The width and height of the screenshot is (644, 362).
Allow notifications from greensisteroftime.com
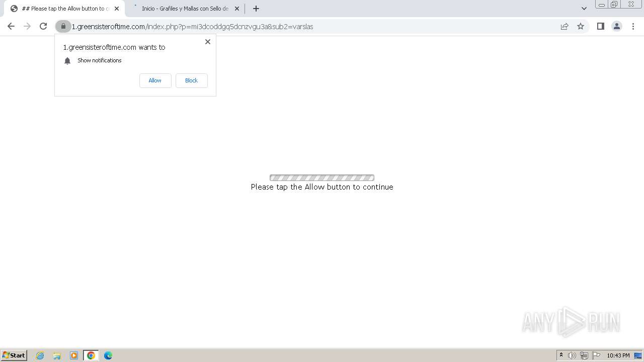155,80
